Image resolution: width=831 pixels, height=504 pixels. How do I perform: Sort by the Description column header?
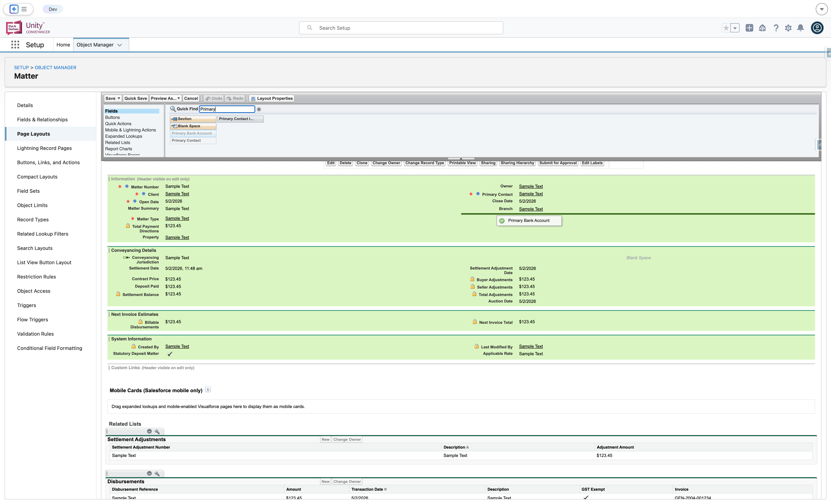(456, 447)
